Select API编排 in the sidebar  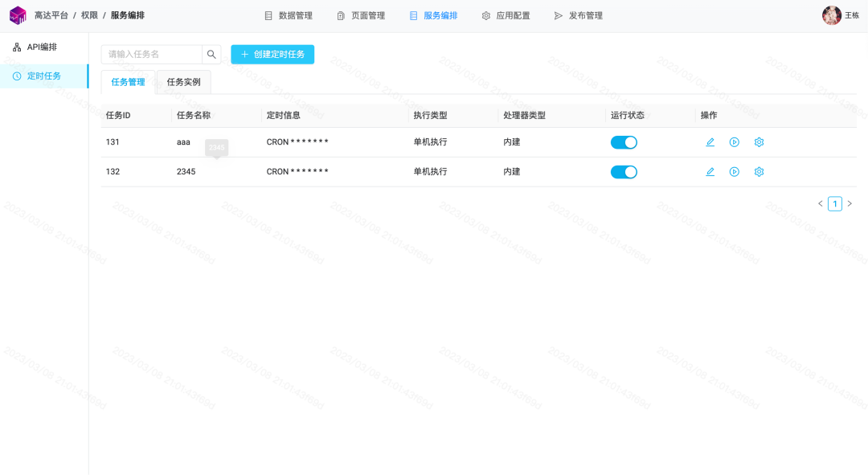[44, 47]
